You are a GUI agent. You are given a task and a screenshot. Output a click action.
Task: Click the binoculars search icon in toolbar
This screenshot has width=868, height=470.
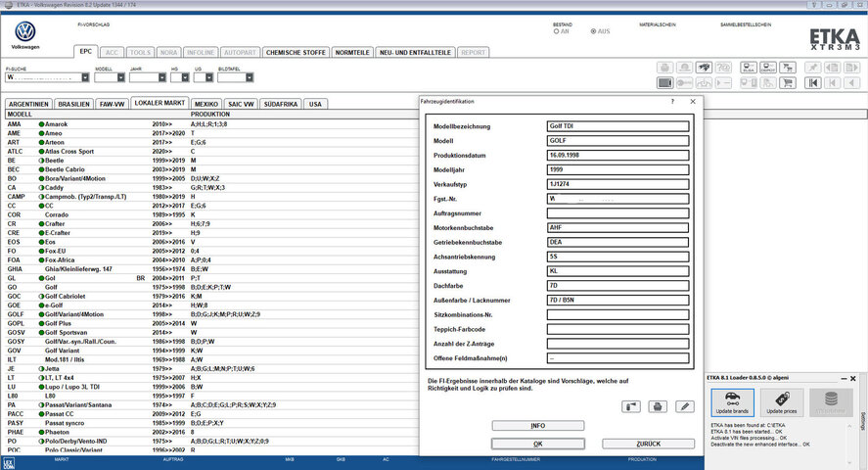coord(704,68)
